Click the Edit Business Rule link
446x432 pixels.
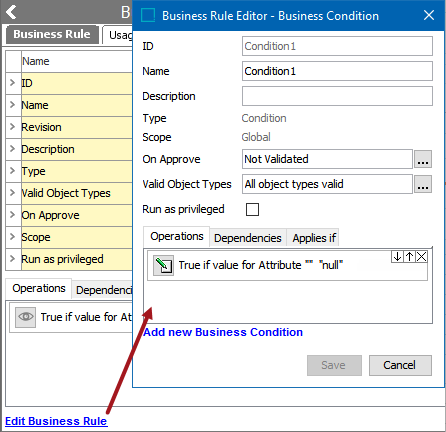coord(56,421)
